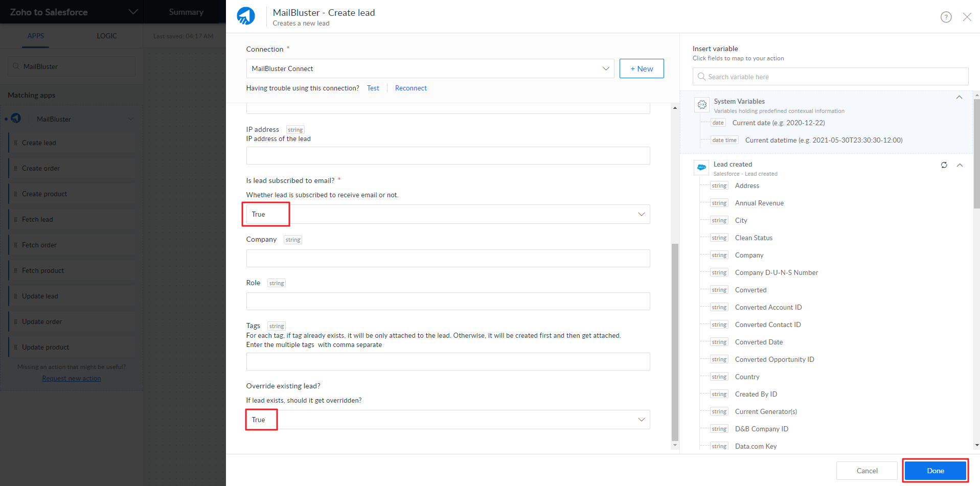
Task: Refresh Lead created variables with reload icon
Action: (x=944, y=165)
